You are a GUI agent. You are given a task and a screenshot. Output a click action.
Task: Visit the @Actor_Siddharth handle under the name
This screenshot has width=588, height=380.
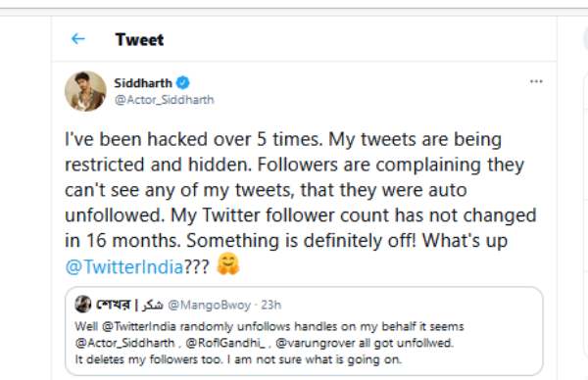point(165,100)
